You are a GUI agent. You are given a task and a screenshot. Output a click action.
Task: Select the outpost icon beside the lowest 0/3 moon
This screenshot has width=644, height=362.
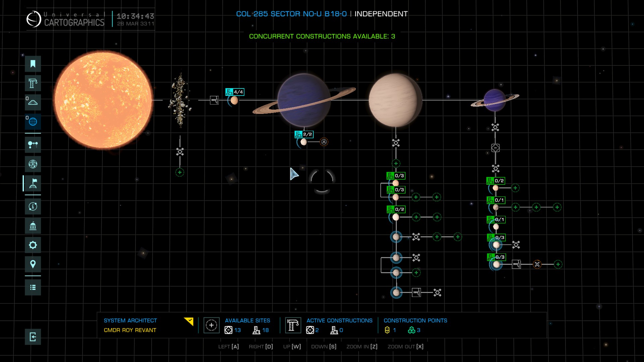click(516, 264)
